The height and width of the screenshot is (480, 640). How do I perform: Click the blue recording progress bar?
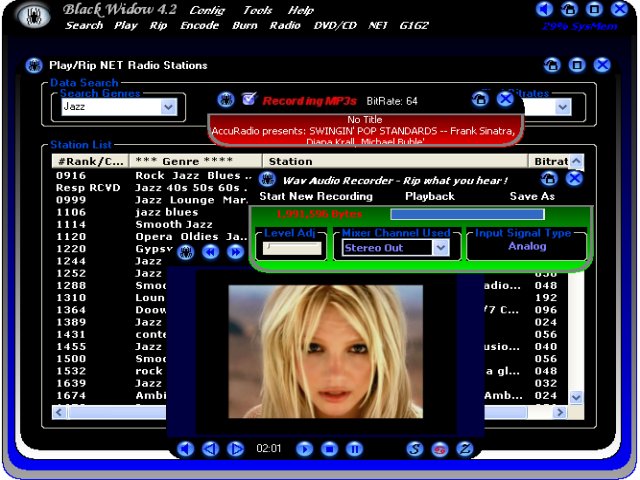467,214
